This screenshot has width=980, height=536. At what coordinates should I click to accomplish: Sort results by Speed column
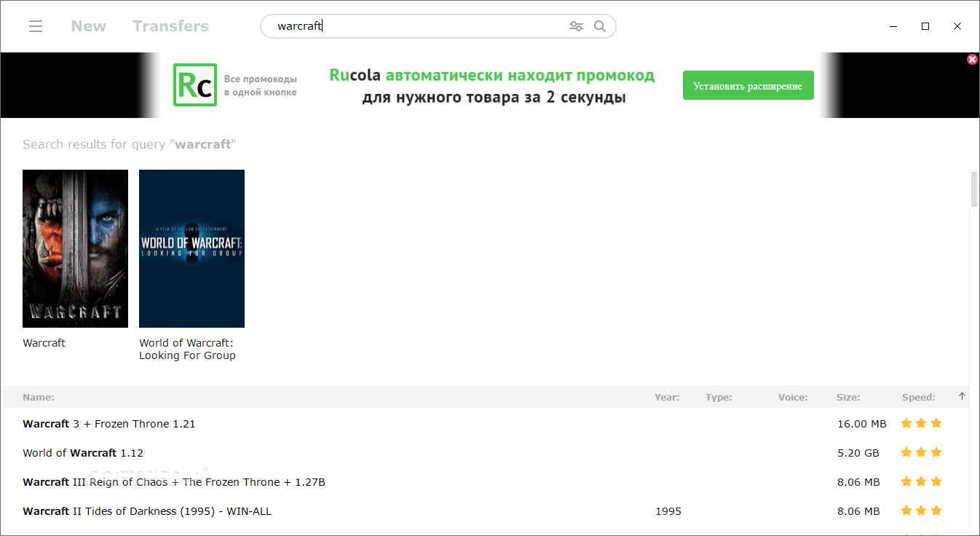(x=919, y=398)
